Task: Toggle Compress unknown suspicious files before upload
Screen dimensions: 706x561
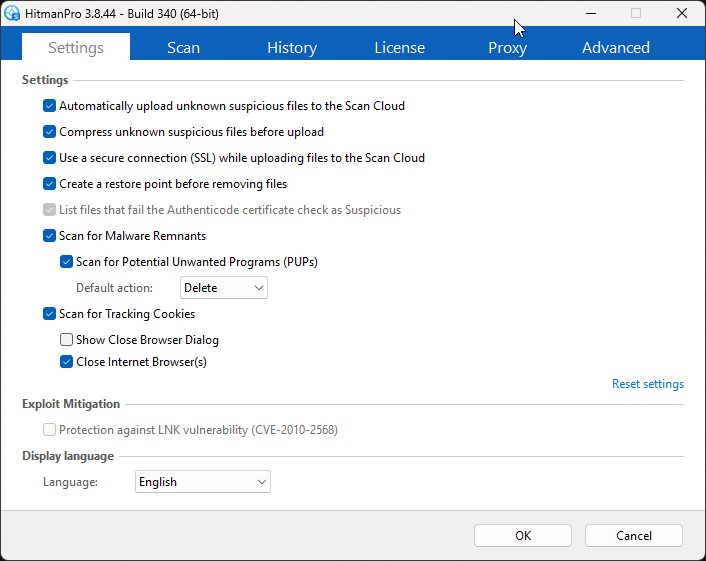Action: pyautogui.click(x=50, y=132)
